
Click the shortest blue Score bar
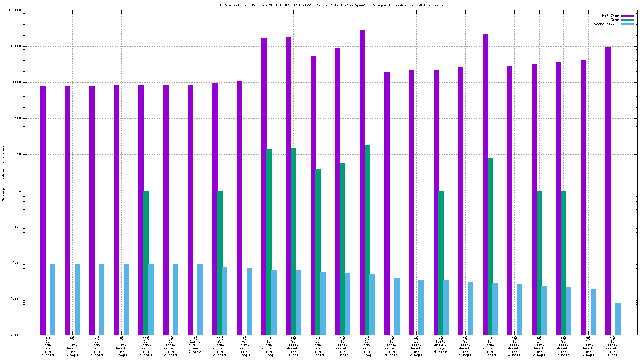pos(618,319)
